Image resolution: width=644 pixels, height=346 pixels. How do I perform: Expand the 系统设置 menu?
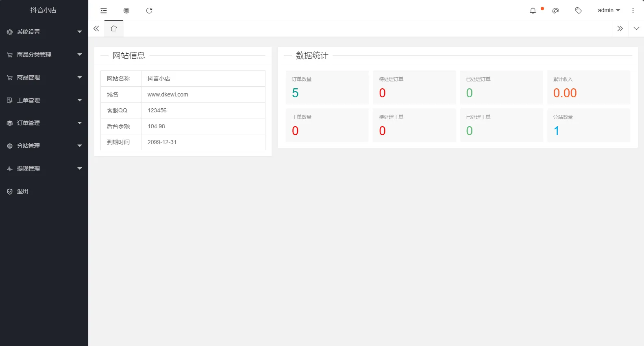[x=44, y=32]
